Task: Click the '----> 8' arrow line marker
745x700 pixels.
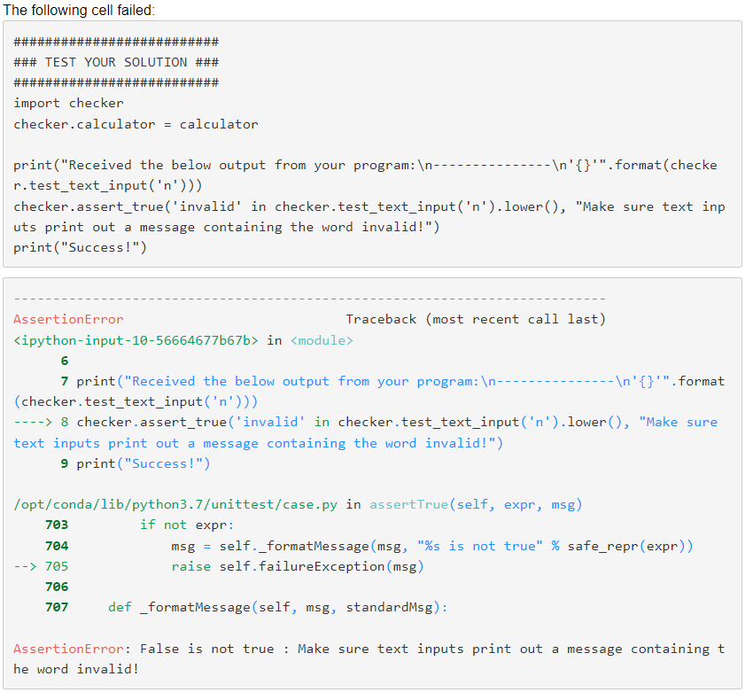Action: (x=41, y=423)
